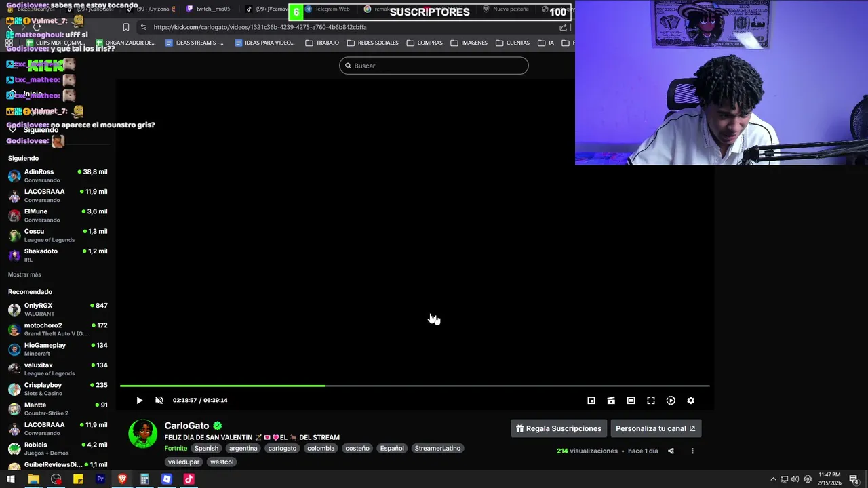This screenshot has width=868, height=488.
Task: Unmute the video player volume
Action: click(159, 401)
